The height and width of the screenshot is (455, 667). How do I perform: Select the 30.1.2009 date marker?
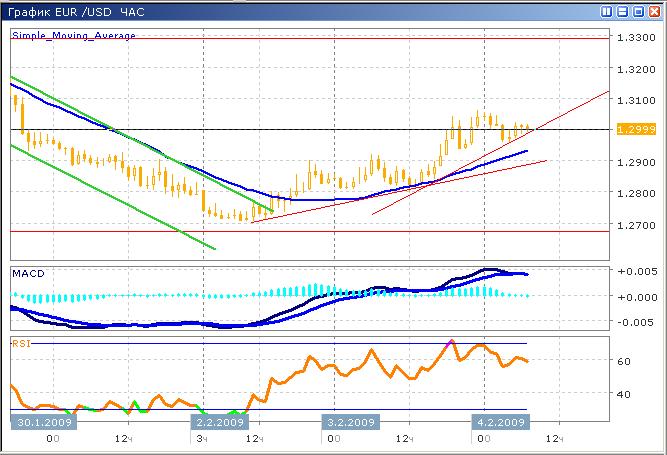click(42, 423)
